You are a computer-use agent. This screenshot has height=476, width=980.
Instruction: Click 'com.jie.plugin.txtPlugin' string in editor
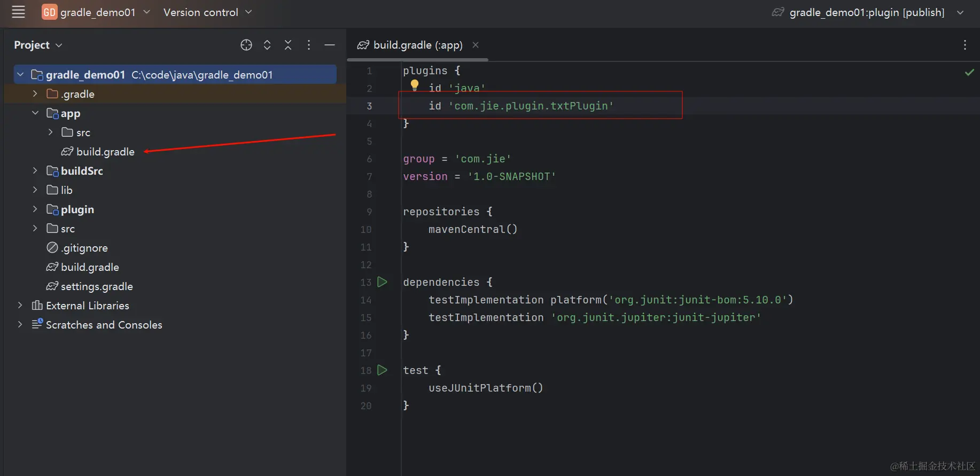point(531,106)
